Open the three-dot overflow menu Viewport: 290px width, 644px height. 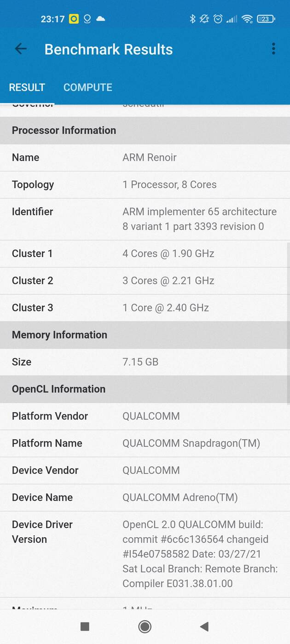click(273, 49)
